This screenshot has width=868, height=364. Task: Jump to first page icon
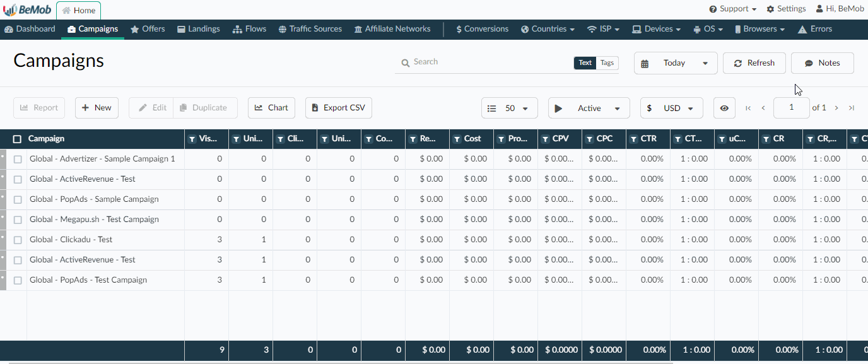coord(748,108)
